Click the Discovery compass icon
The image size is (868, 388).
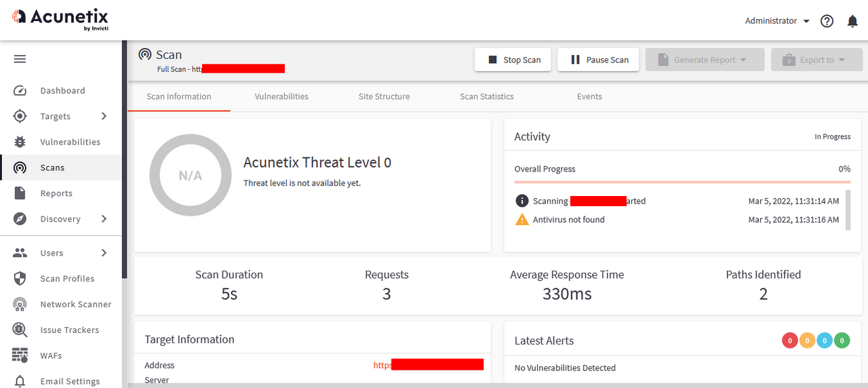pos(20,219)
